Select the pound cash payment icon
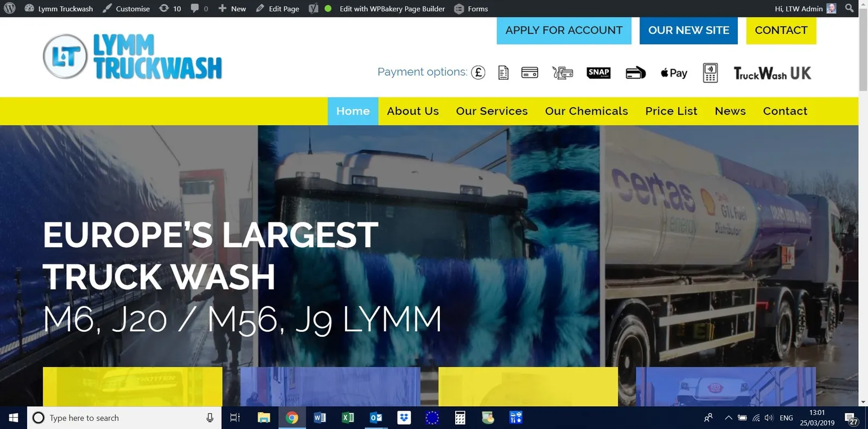Image resolution: width=868 pixels, height=429 pixels. pos(478,72)
